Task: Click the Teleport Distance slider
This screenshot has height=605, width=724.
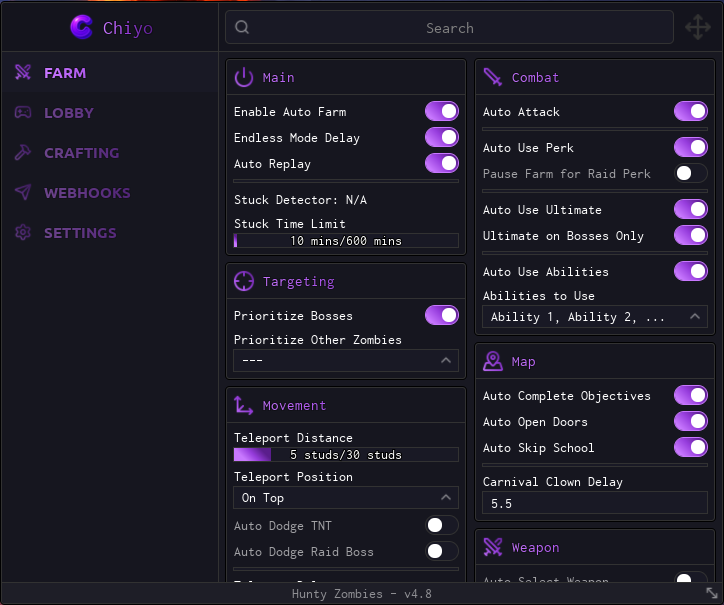Action: (346, 454)
